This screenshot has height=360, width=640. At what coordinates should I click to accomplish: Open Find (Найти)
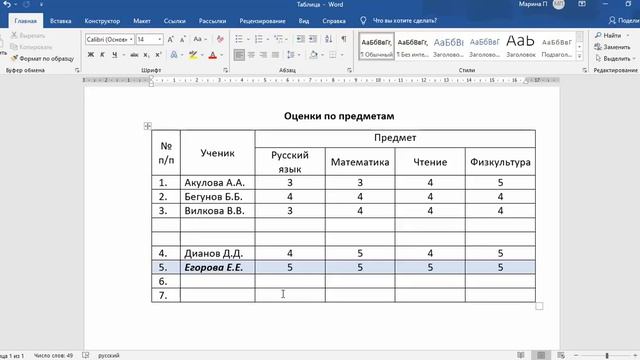608,36
